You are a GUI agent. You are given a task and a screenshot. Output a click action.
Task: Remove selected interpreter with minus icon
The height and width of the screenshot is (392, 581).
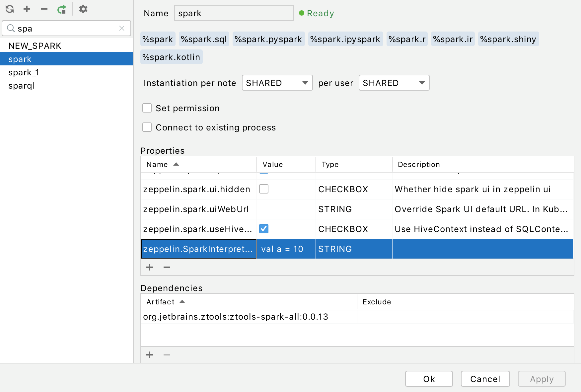44,9
